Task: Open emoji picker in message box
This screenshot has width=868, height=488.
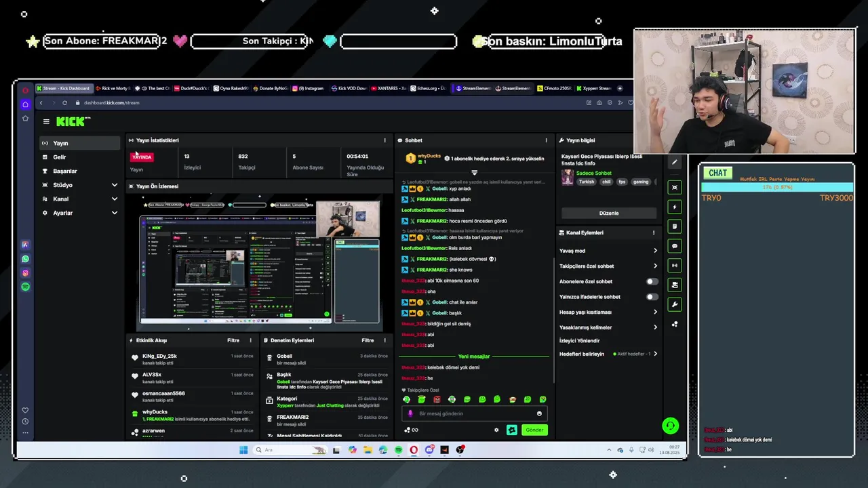Action: [x=540, y=413]
